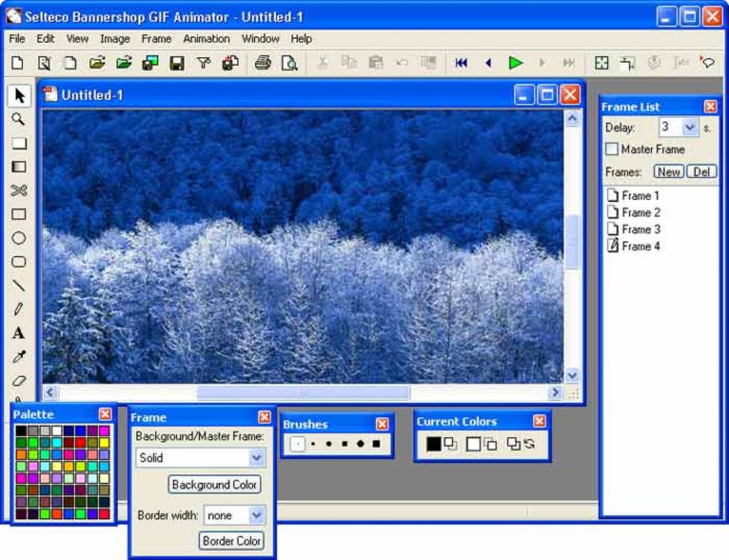Close the Palette panel
Viewport: 729px width, 560px height.
pyautogui.click(x=106, y=414)
